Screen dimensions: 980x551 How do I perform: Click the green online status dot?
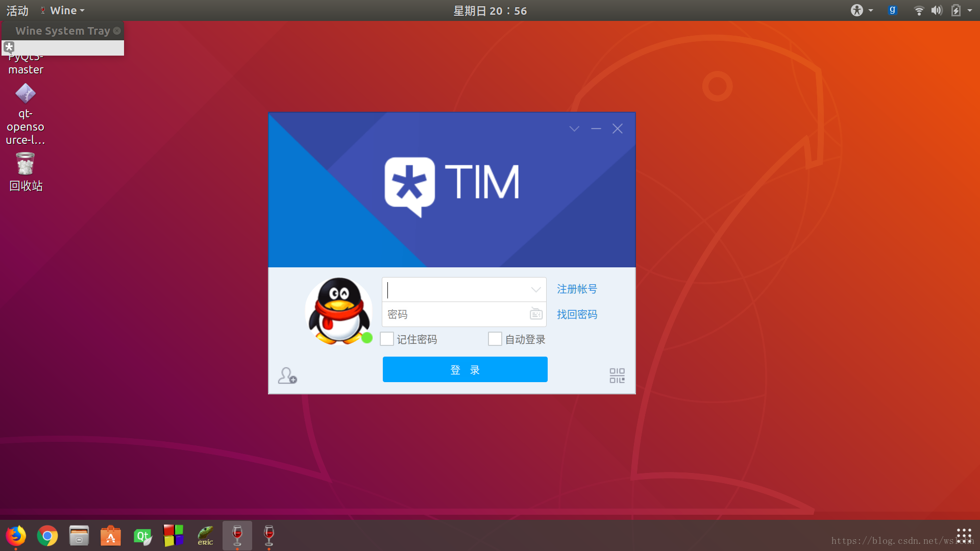pyautogui.click(x=366, y=338)
